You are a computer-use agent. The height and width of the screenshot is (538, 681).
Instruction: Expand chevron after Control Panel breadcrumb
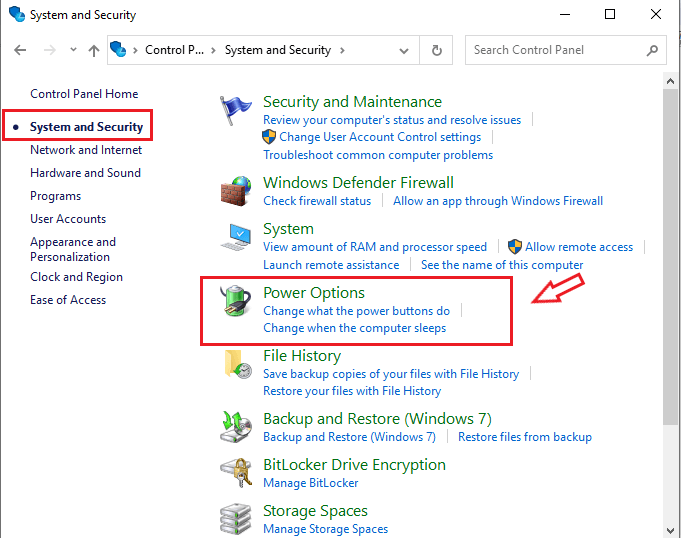pos(213,50)
